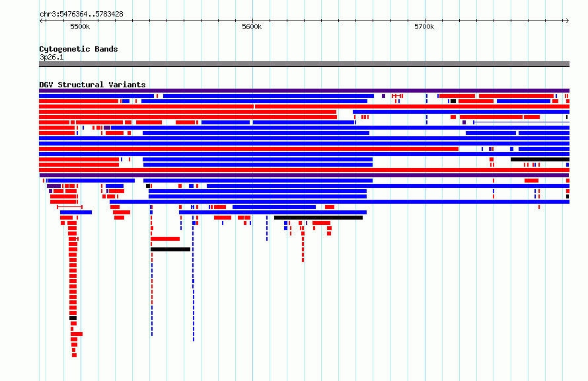Click the gray 3p26.1 cytogenetic band bar

[304, 64]
